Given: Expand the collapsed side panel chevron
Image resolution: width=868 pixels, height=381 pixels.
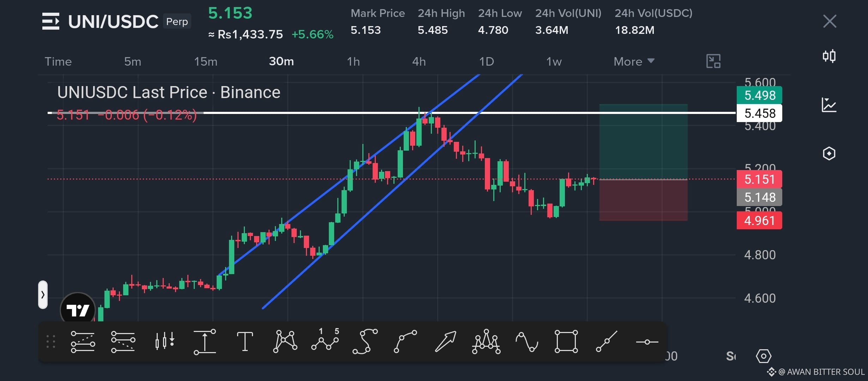Looking at the screenshot, I should click(43, 295).
